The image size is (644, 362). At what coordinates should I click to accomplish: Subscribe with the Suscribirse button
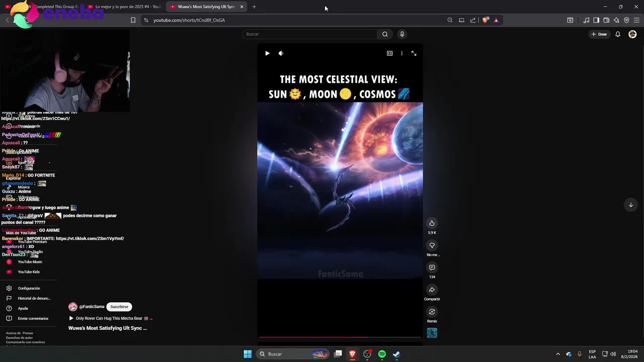click(119, 307)
